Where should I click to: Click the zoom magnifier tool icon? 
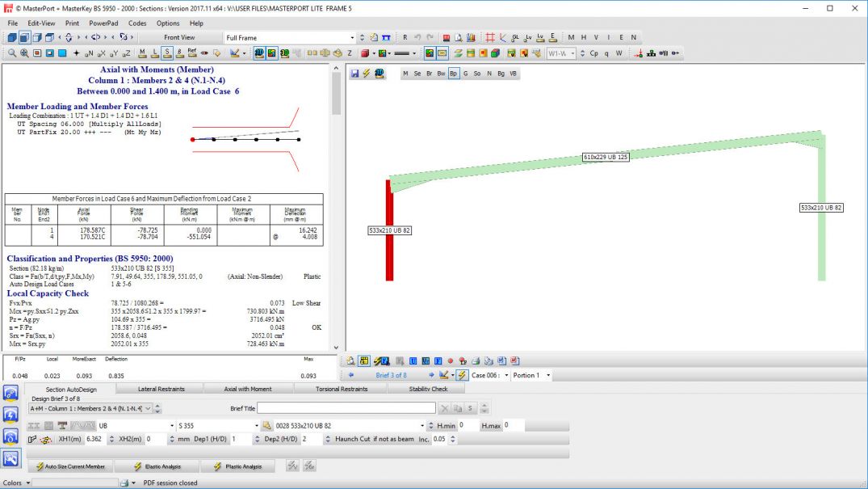[x=11, y=53]
